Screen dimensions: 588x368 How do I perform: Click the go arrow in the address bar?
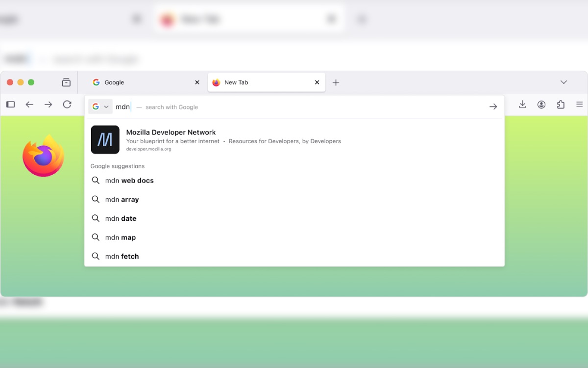pyautogui.click(x=493, y=107)
